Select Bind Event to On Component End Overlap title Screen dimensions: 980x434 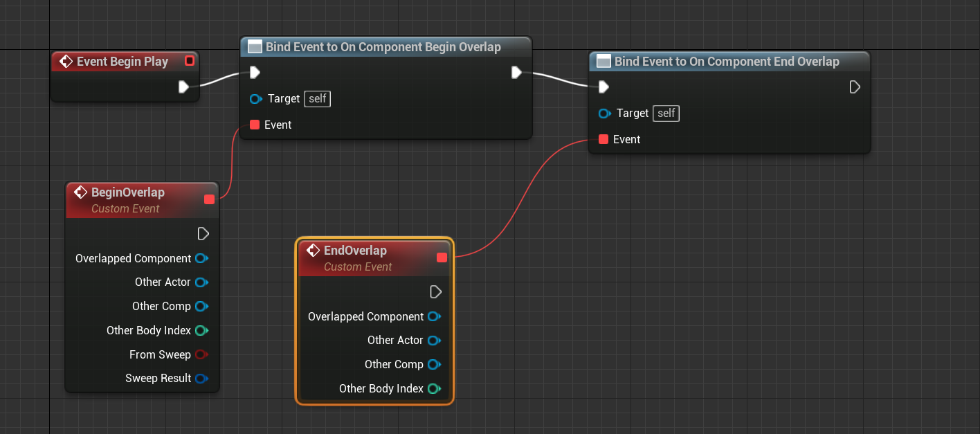[x=727, y=62]
